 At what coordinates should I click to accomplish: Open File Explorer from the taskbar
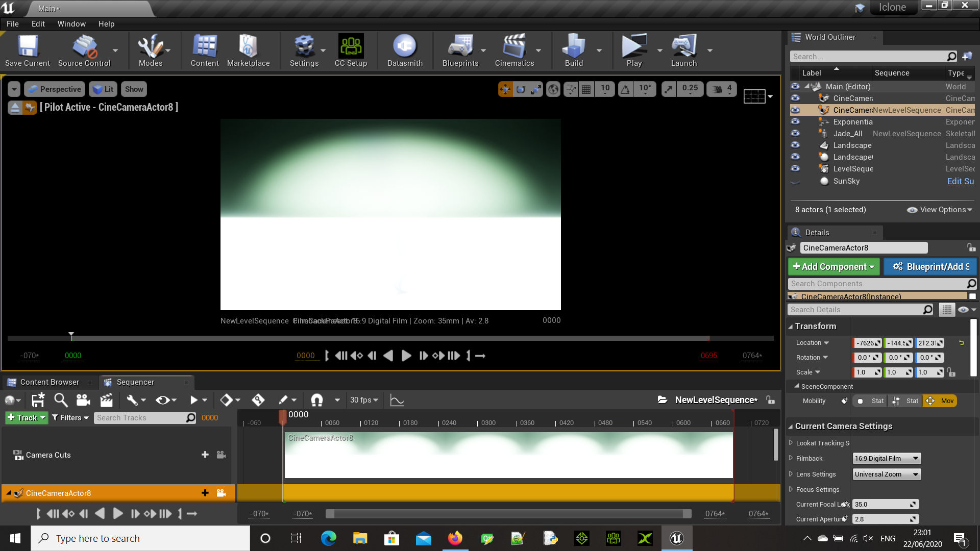pos(360,538)
